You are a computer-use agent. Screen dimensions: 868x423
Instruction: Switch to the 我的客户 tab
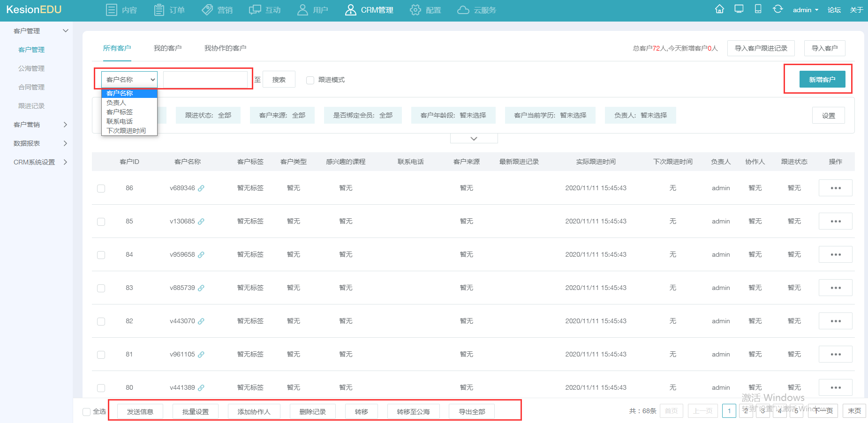coord(167,48)
